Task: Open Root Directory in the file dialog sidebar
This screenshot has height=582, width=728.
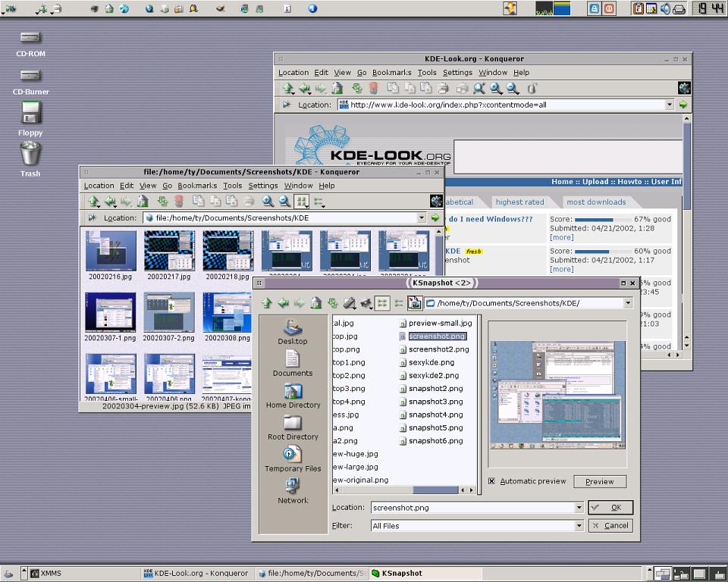Action: 293,427
